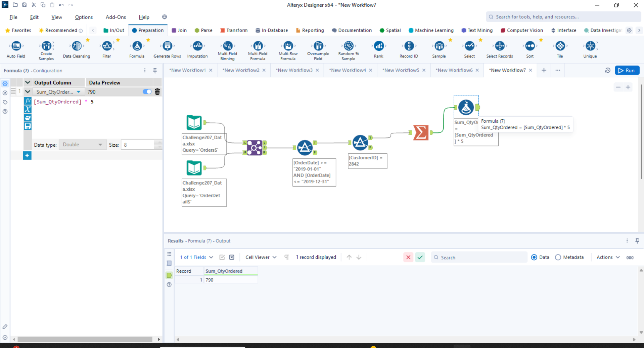
Task: Click the Size input field
Action: [x=138, y=145]
